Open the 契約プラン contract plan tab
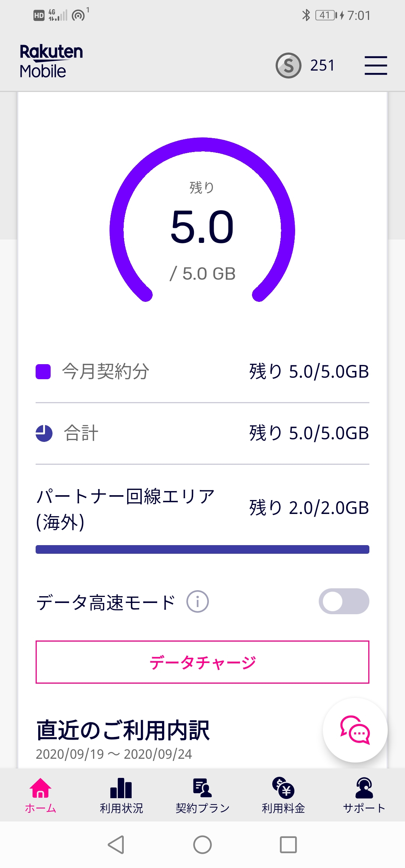405x868 pixels. click(x=202, y=795)
